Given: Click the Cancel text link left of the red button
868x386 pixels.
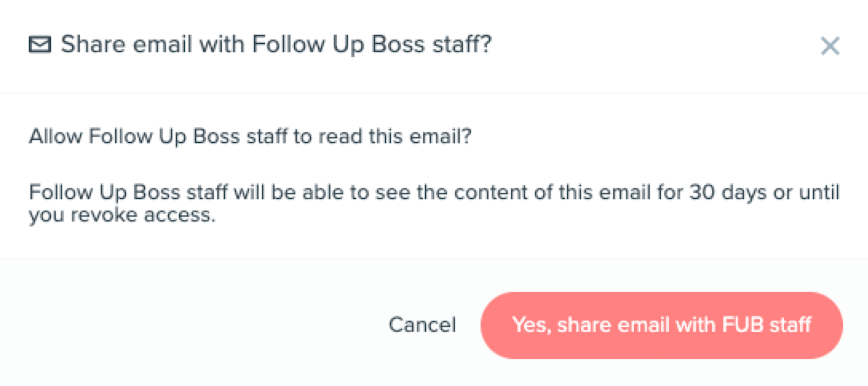Looking at the screenshot, I should [x=422, y=325].
